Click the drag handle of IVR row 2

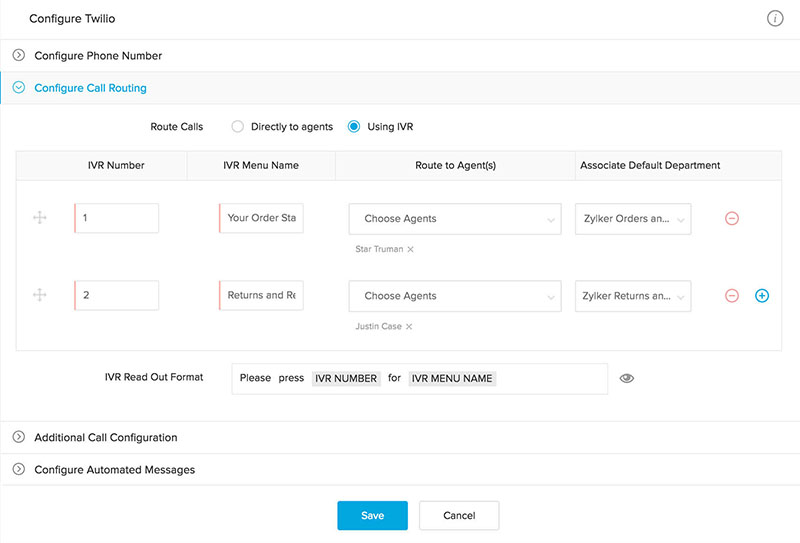click(40, 296)
